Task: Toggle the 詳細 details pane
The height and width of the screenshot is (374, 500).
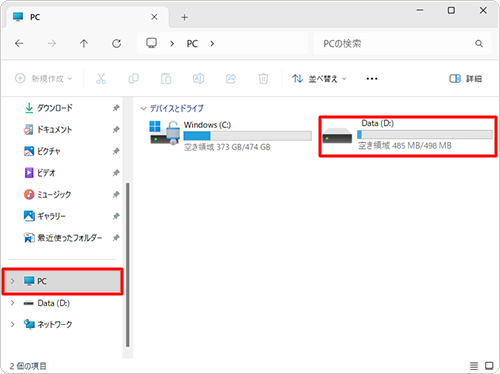Action: coord(465,79)
